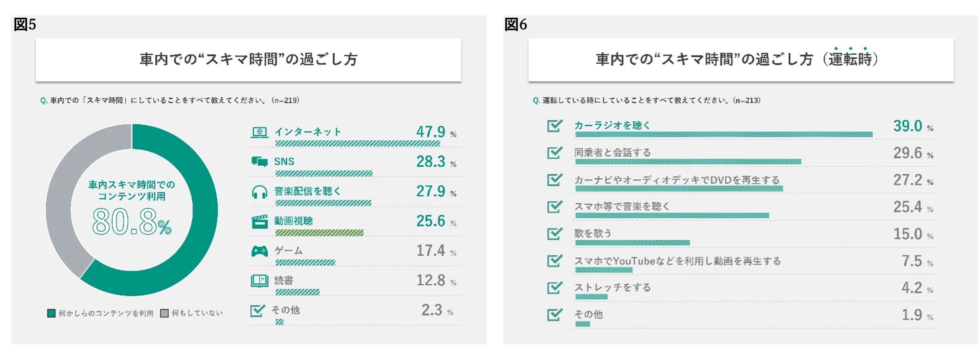
Task: Click the checkbox next to 歌を歌う
Action: click(x=555, y=234)
